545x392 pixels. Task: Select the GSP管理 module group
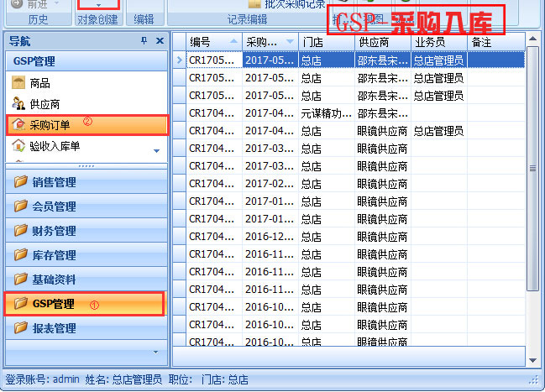(54, 304)
